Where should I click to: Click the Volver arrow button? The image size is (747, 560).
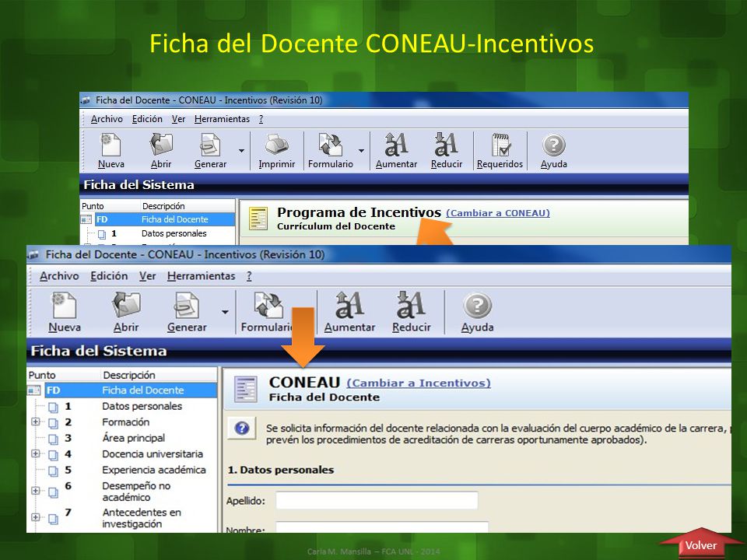701,544
